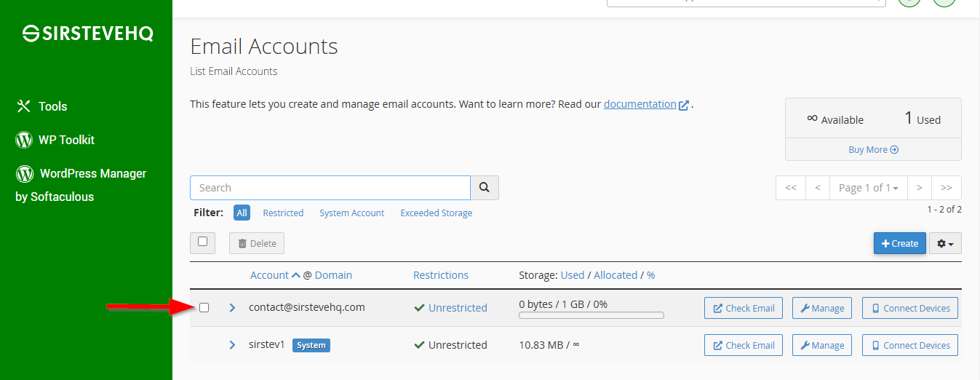Image resolution: width=980 pixels, height=380 pixels.
Task: Click the Delete button
Action: tap(257, 243)
